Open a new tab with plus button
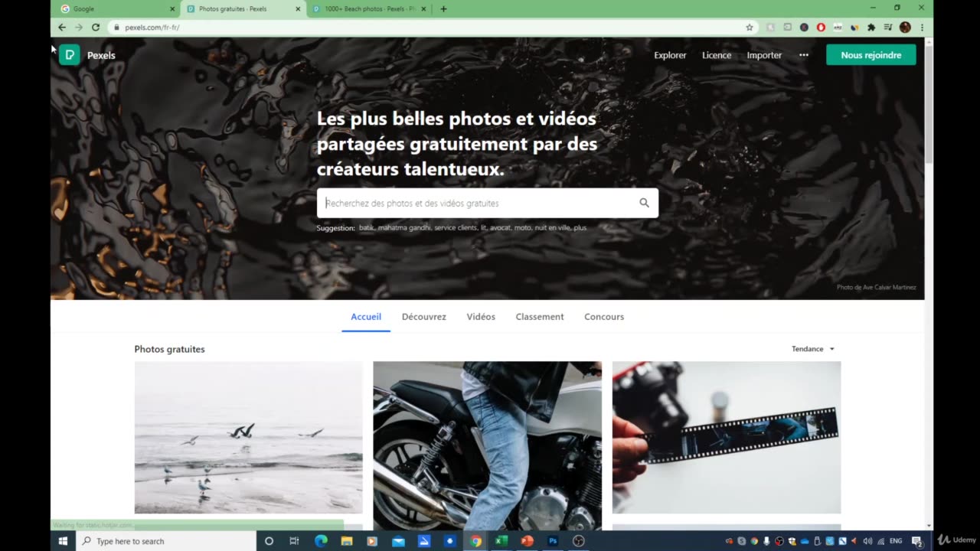The image size is (980, 551). click(443, 9)
